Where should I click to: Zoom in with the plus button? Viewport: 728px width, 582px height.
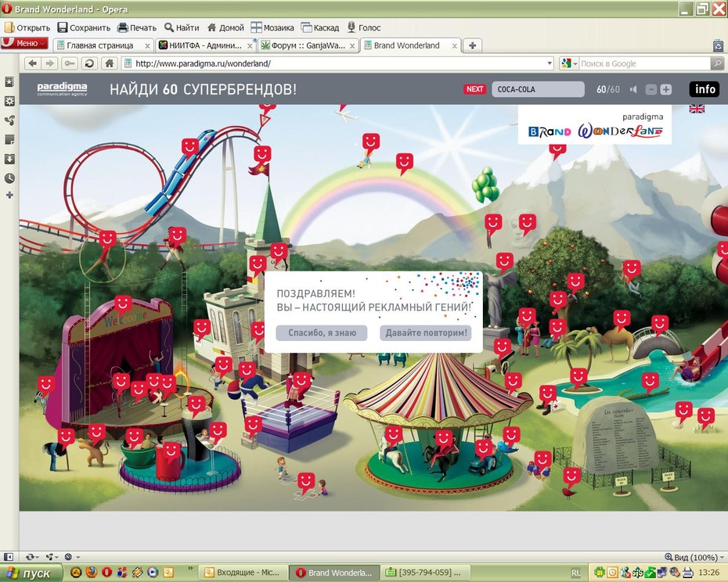tap(666, 90)
